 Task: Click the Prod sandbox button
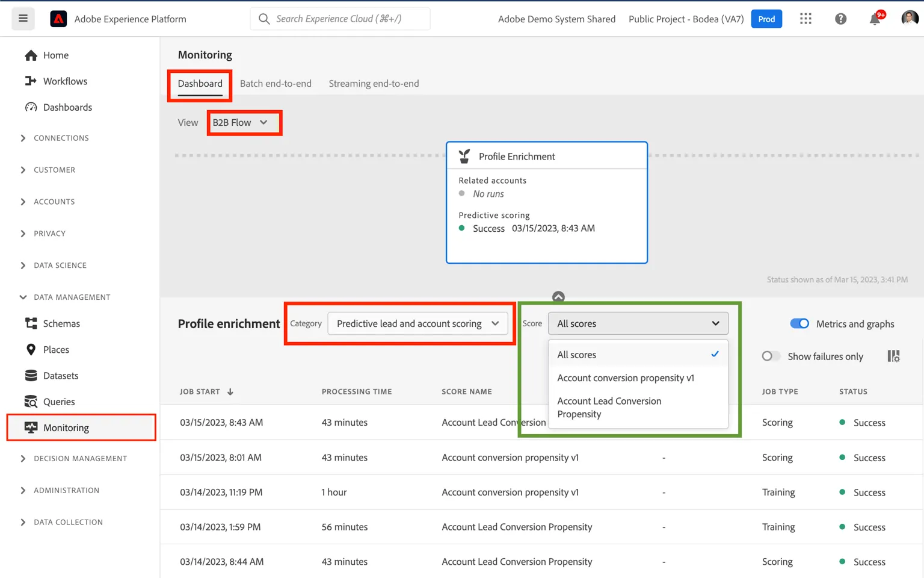(766, 19)
